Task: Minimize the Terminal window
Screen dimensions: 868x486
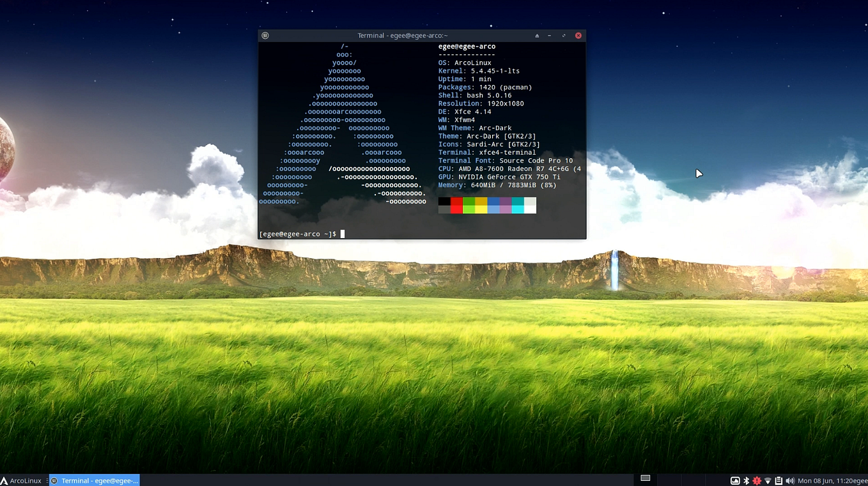Action: [549, 35]
